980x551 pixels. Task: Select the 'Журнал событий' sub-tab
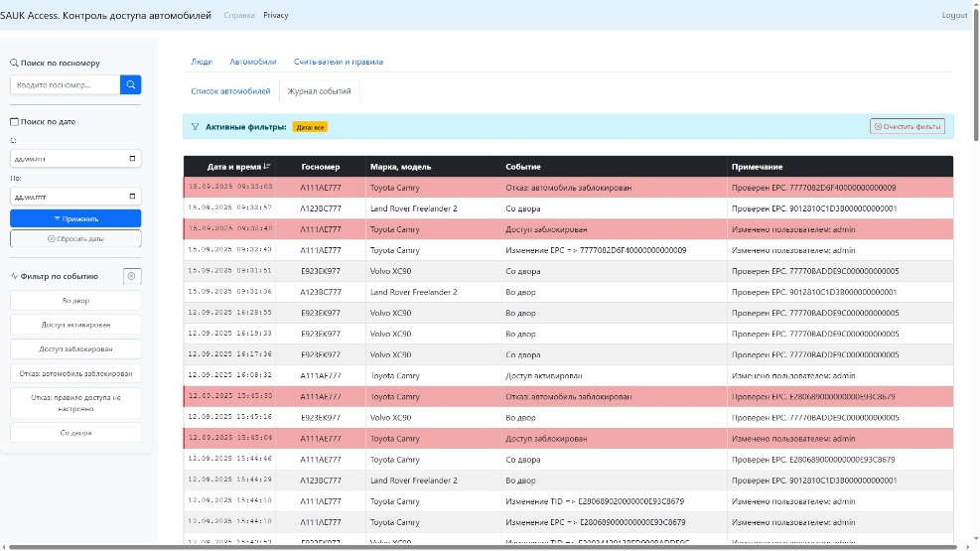click(319, 91)
